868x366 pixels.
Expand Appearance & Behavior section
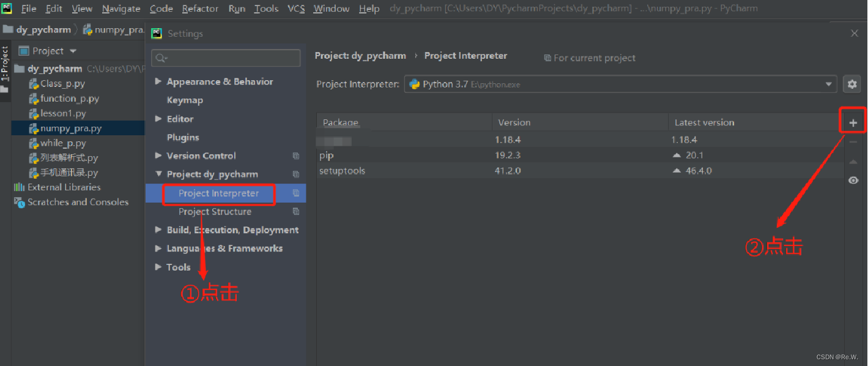tap(158, 81)
